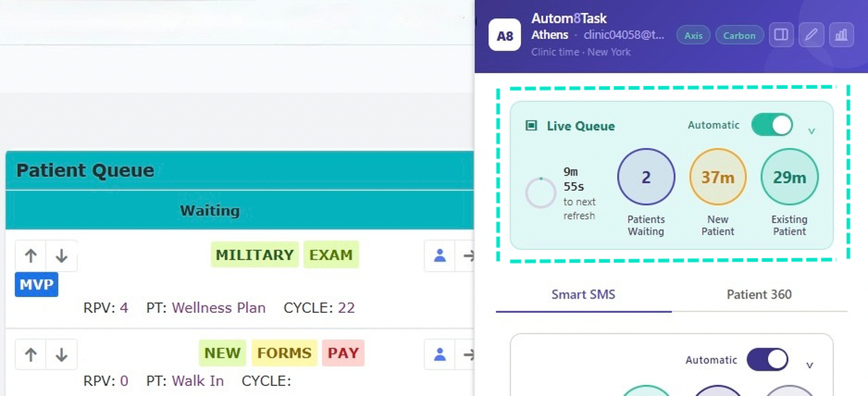Image resolution: width=868 pixels, height=396 pixels.
Task: Click the Autom8Task title
Action: [x=569, y=18]
